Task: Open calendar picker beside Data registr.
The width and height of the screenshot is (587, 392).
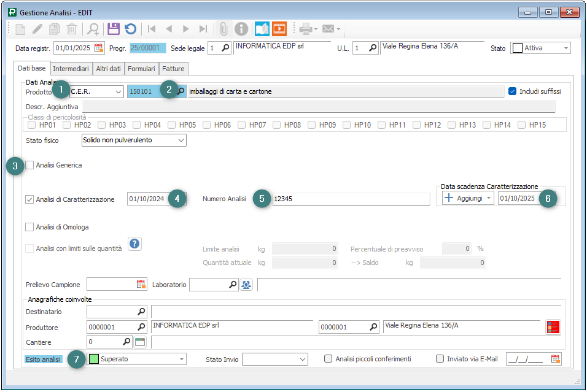Action: coord(99,48)
